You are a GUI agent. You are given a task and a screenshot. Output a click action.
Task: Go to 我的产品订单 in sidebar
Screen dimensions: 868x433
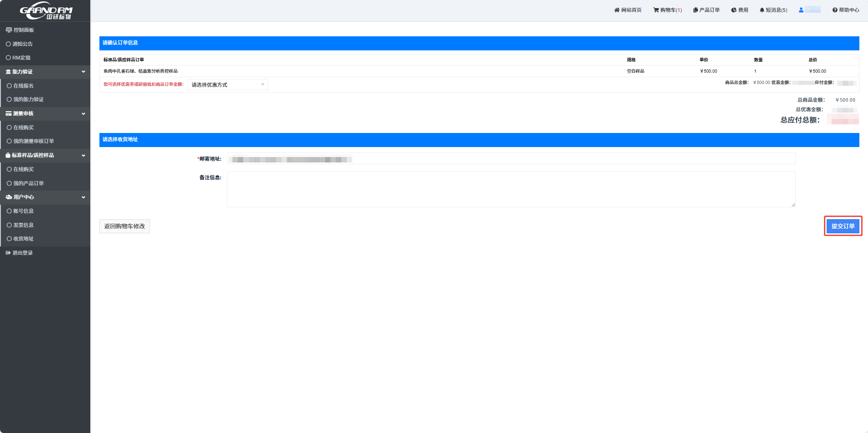click(x=28, y=183)
